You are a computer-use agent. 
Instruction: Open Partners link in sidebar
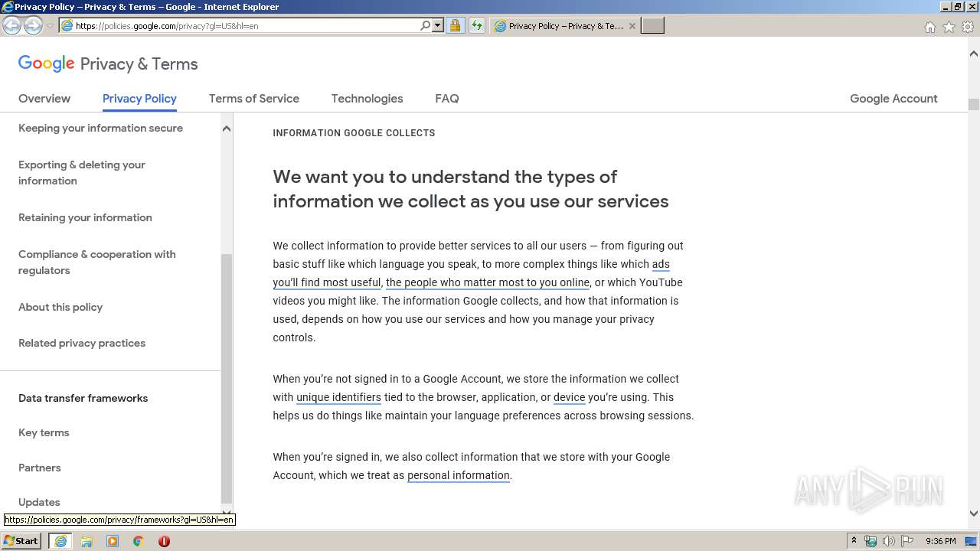(40, 468)
